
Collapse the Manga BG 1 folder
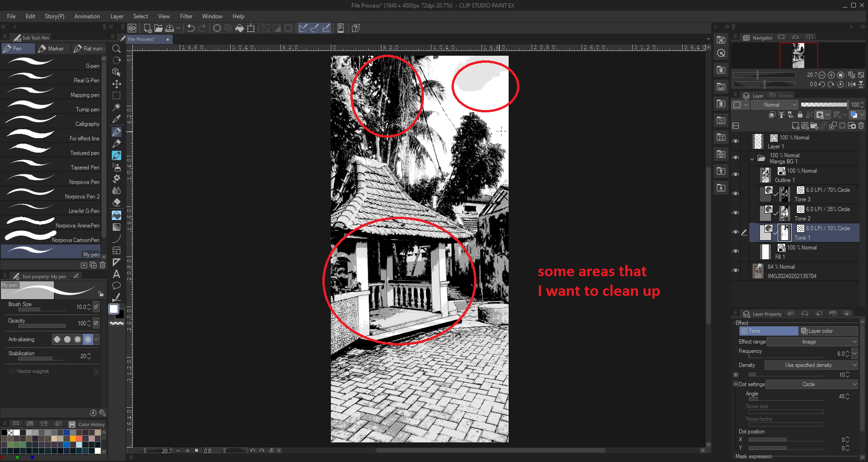[752, 158]
